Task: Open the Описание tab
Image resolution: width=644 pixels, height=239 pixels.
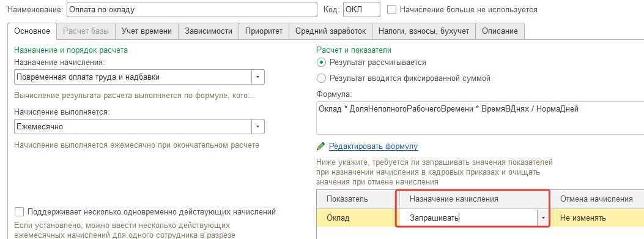Action: [500, 31]
